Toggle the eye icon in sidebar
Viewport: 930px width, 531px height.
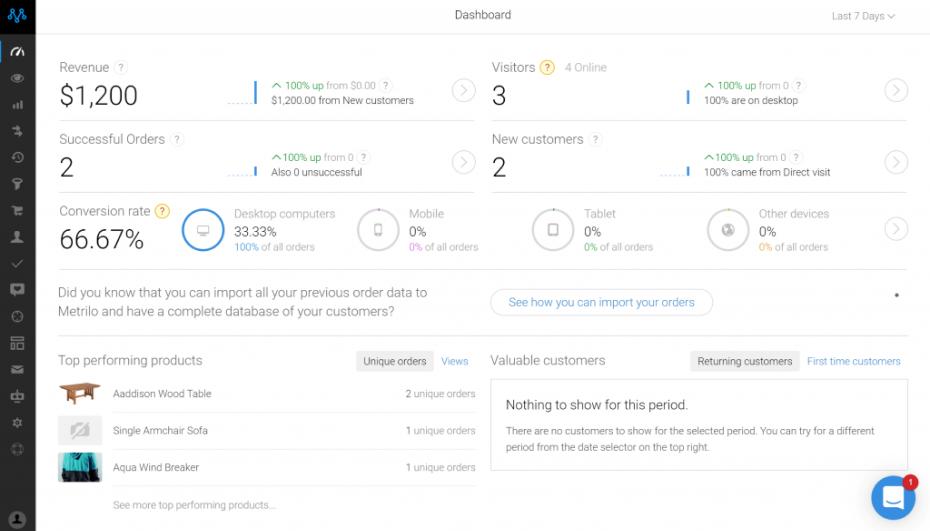pyautogui.click(x=17, y=78)
